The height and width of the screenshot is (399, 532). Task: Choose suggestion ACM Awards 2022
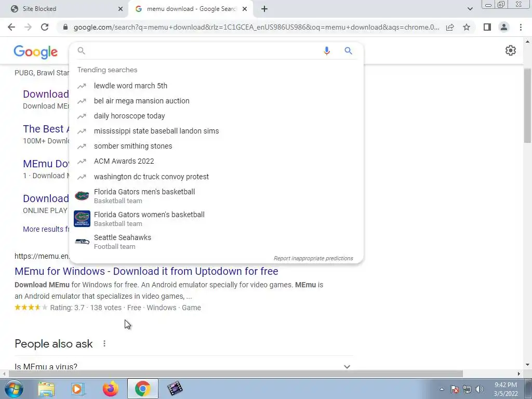216,161
